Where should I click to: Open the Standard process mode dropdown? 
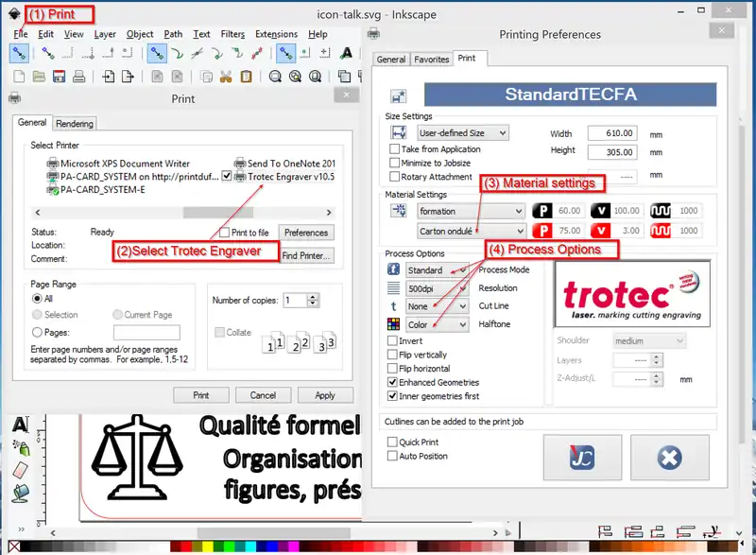tap(437, 270)
